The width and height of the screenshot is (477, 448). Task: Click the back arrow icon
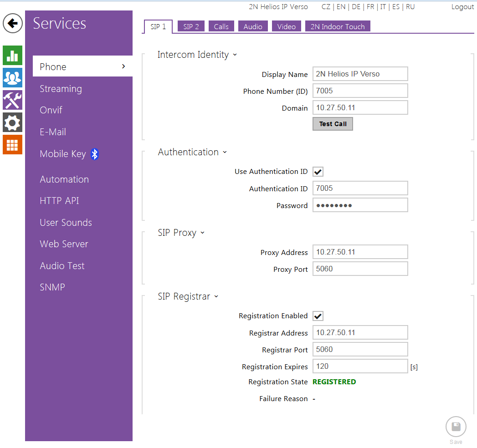[x=13, y=23]
